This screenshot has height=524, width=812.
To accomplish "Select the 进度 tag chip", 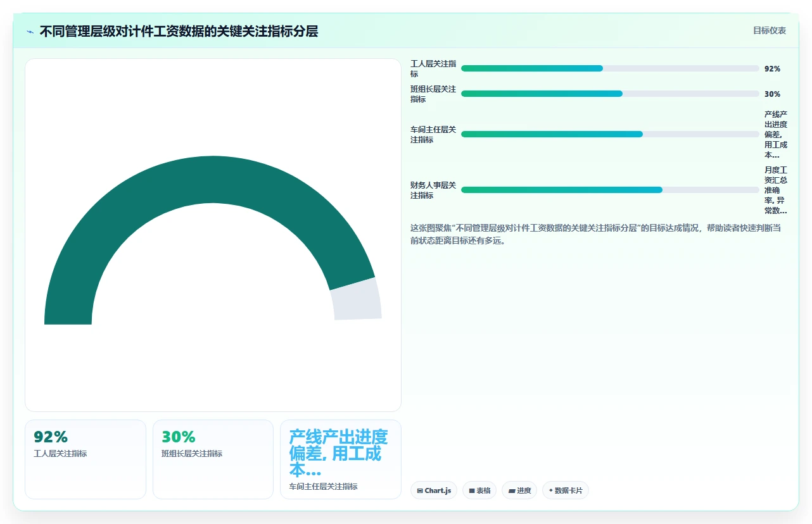I will (x=519, y=490).
